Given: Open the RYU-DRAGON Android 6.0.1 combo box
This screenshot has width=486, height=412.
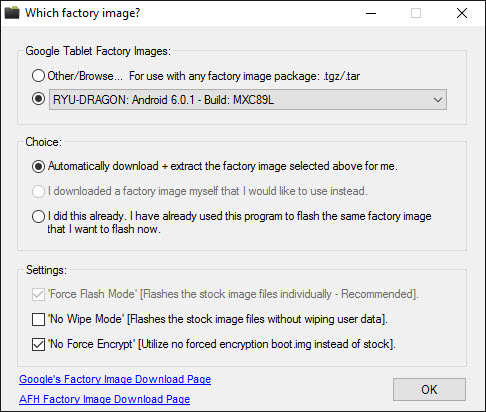Looking at the screenshot, I should pyautogui.click(x=248, y=99).
